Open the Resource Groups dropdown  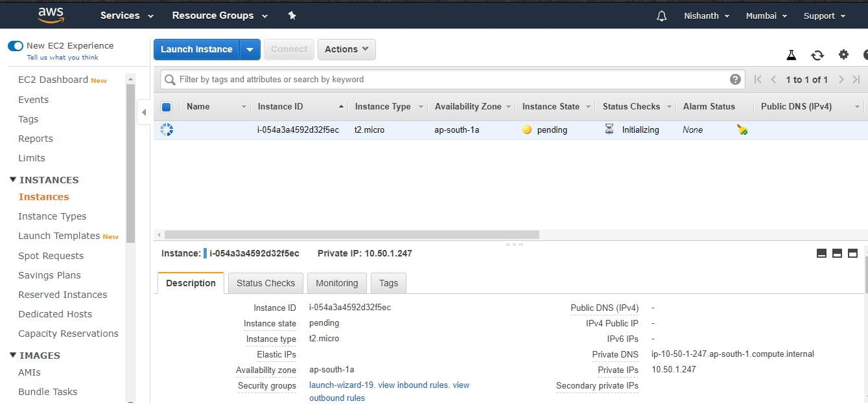220,16
